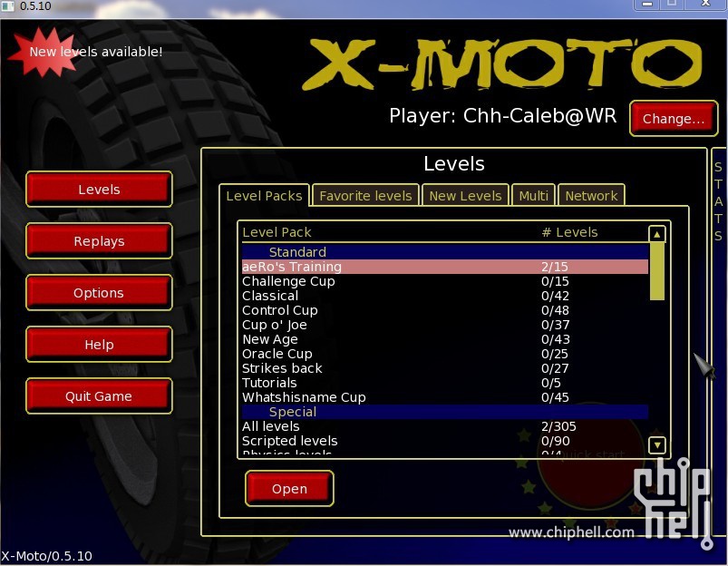
Task: Click the scroll down arrow in level list
Action: (656, 445)
